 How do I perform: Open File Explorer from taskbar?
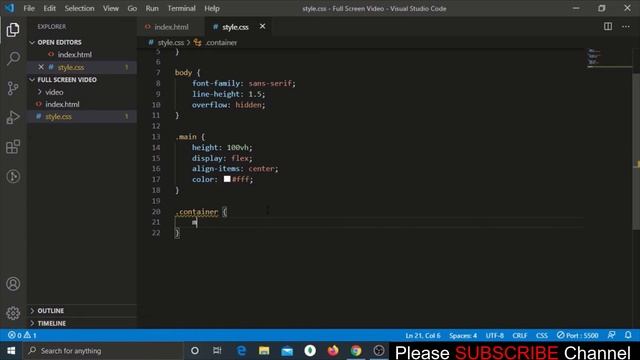point(264,351)
